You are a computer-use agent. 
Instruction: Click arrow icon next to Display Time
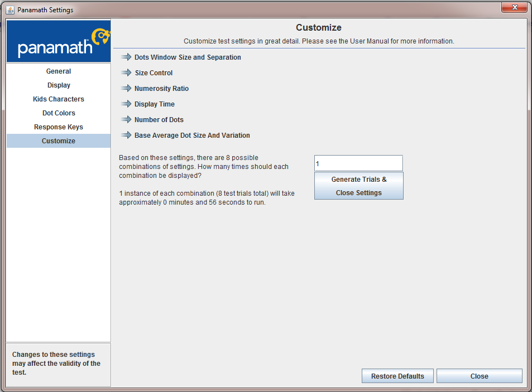(x=126, y=104)
